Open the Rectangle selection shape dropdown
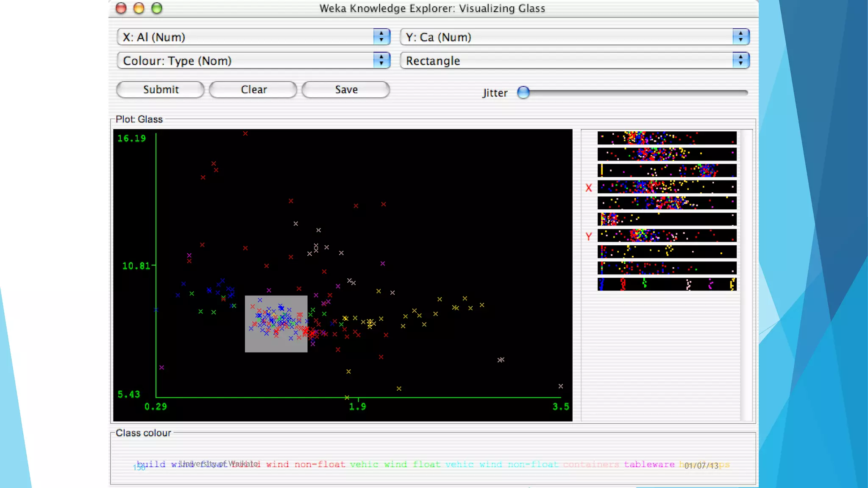868x488 pixels. pos(575,61)
